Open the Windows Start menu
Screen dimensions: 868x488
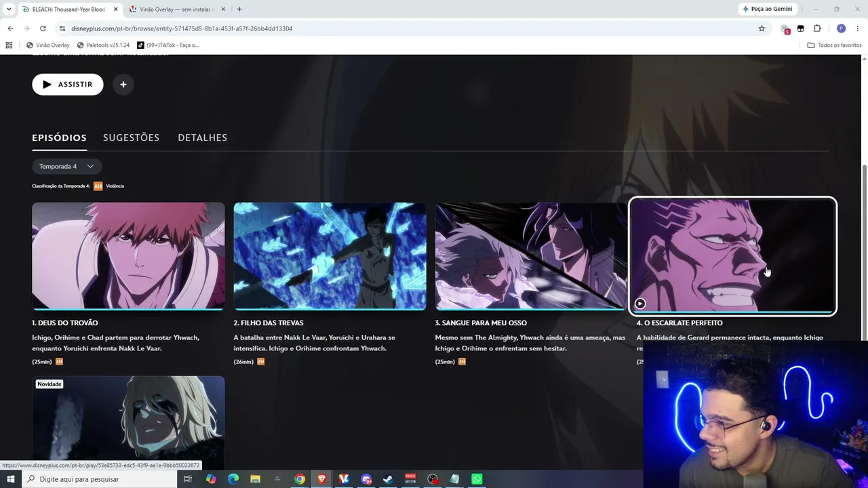10,479
